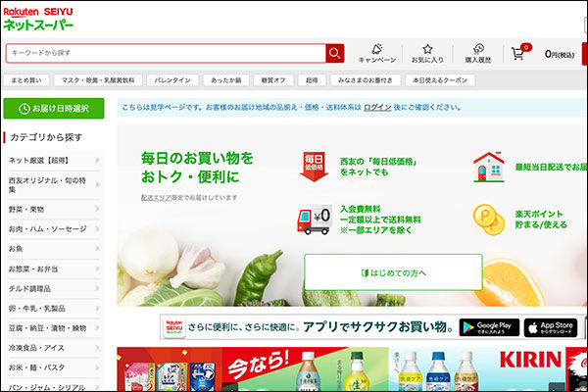Select the 糖質オフ tab
The image size is (588, 392).
(273, 80)
